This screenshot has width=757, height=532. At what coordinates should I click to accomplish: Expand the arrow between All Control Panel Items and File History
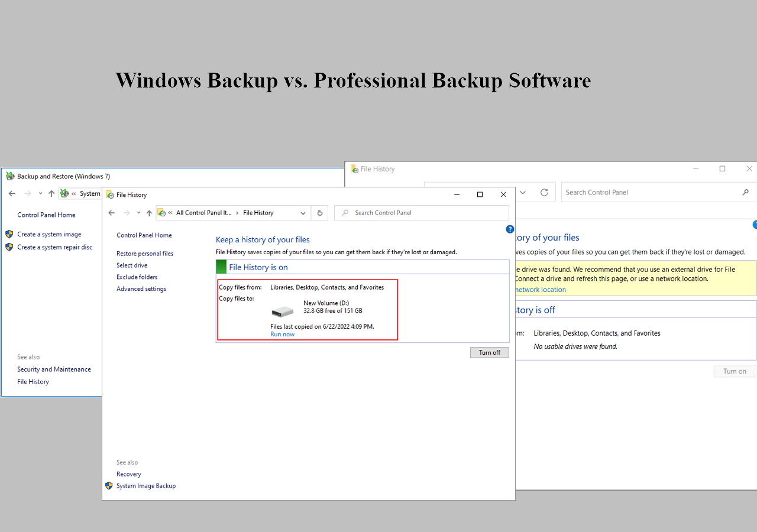tap(238, 213)
